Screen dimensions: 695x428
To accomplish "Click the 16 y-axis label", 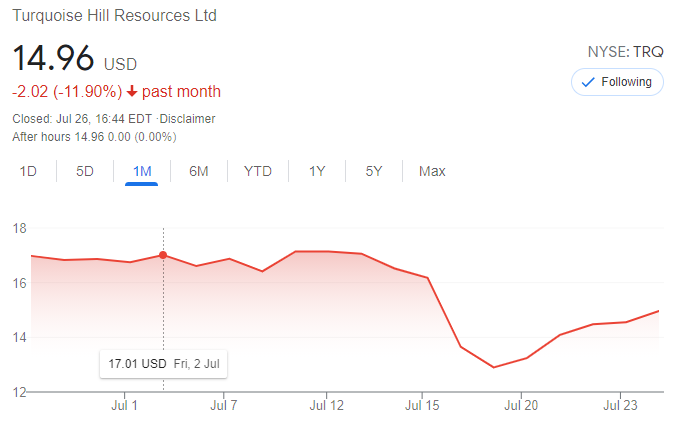I will pos(20,283).
